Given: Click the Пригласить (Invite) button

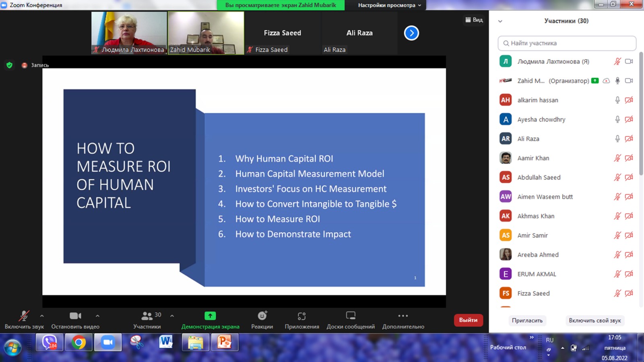Looking at the screenshot, I should [x=527, y=321].
